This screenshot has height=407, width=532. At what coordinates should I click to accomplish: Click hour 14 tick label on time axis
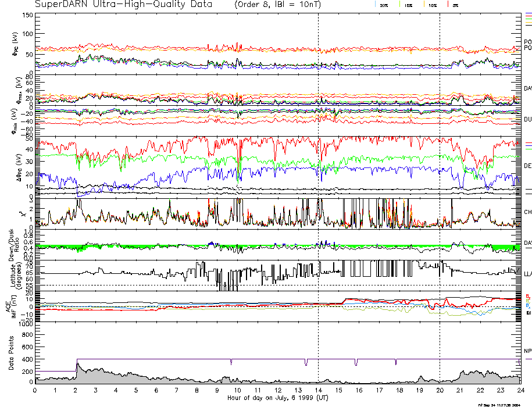click(318, 390)
